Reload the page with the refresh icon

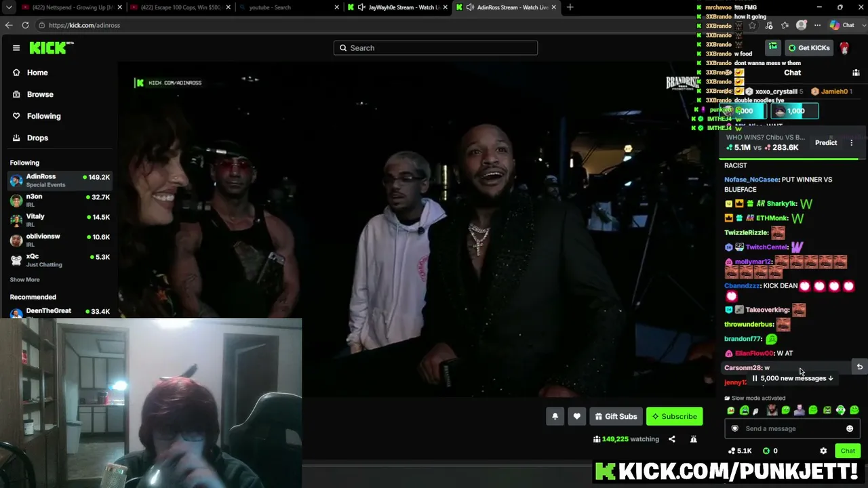(25, 25)
